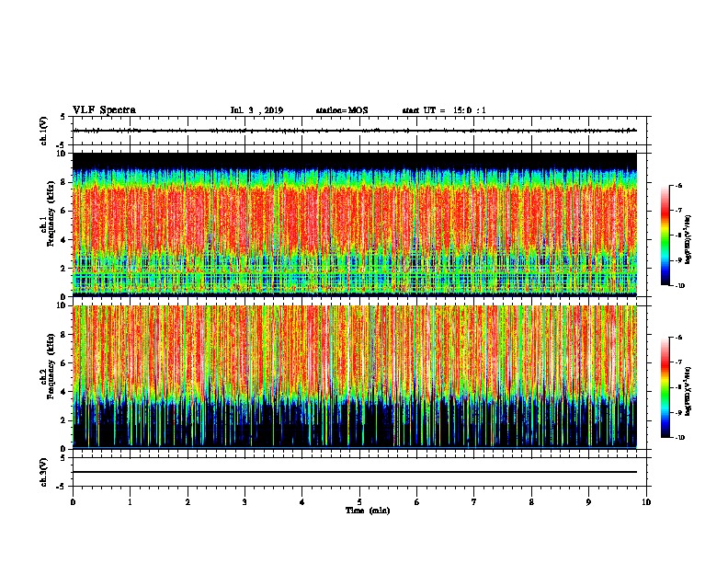728x563 pixels.
Task: Click the log(PSD) label beside ch.1 colorbar
Action: [688, 240]
